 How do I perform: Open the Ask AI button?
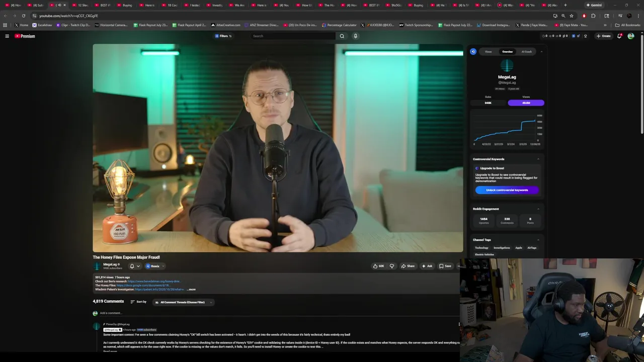point(427,266)
